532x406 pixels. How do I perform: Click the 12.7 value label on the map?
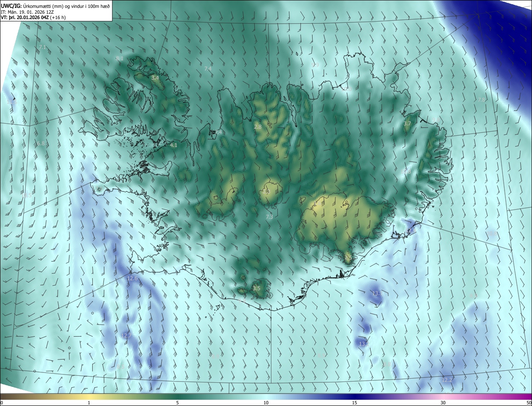[126, 335]
